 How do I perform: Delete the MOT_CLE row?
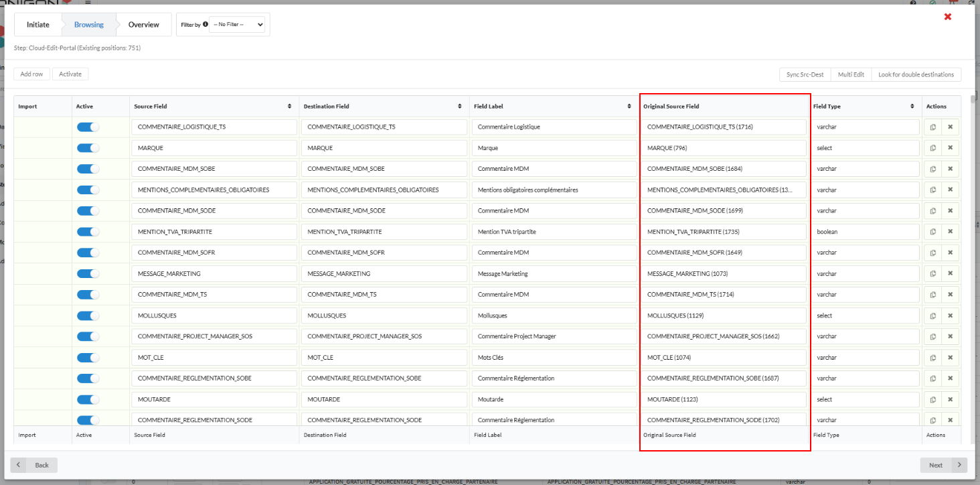tap(950, 358)
